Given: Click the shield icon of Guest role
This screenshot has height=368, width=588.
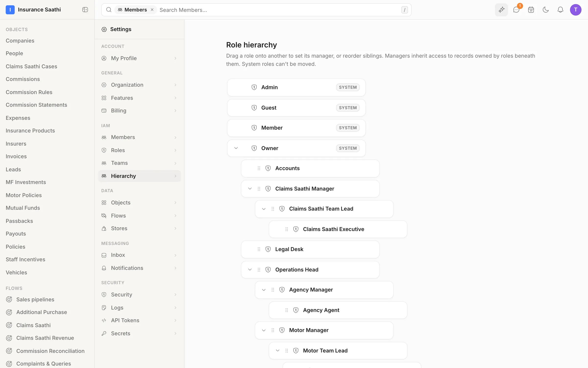Looking at the screenshot, I should pyautogui.click(x=254, y=108).
